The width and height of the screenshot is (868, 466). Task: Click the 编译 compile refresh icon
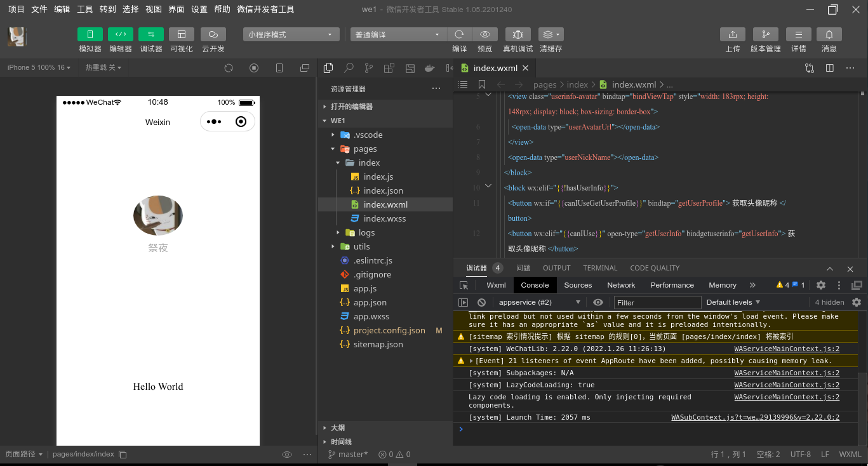(x=460, y=34)
